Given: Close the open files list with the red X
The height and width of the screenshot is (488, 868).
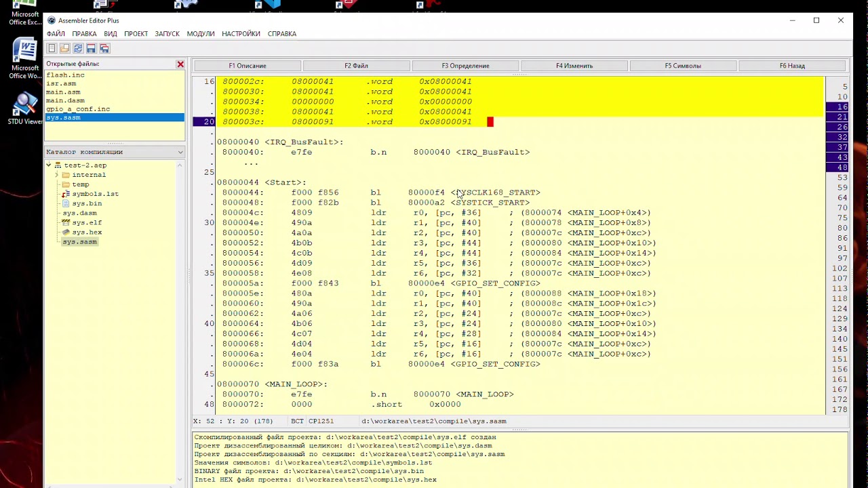Looking at the screenshot, I should (x=180, y=64).
